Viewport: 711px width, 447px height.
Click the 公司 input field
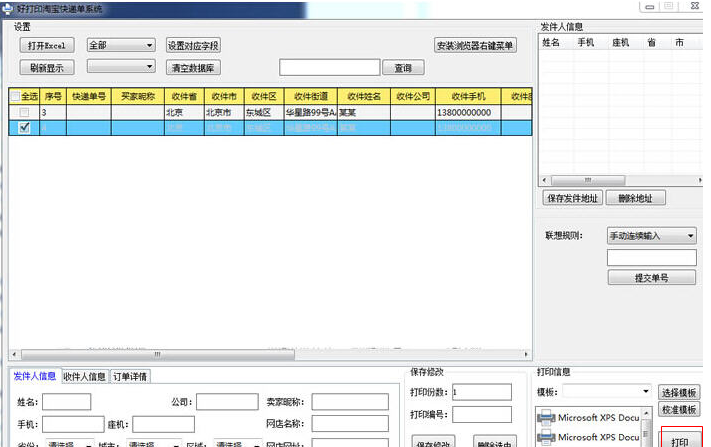pyautogui.click(x=227, y=402)
